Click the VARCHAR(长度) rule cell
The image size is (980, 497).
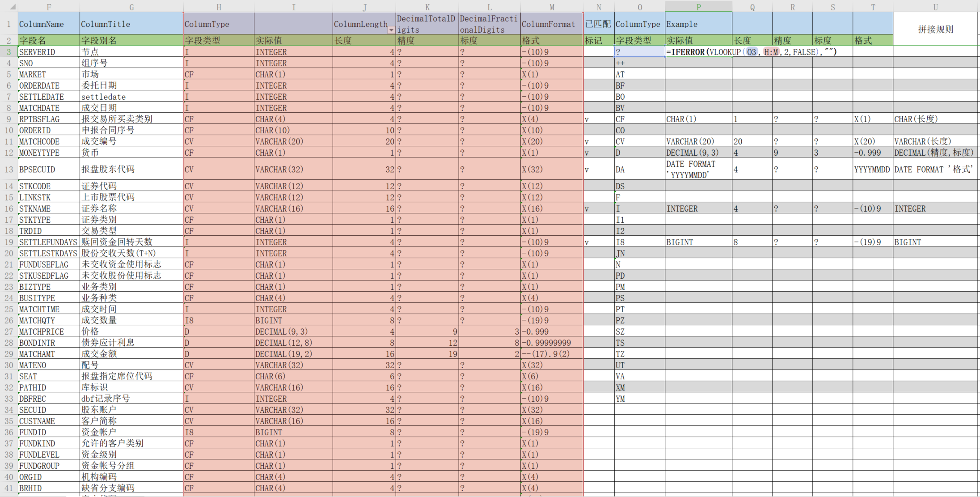point(935,141)
